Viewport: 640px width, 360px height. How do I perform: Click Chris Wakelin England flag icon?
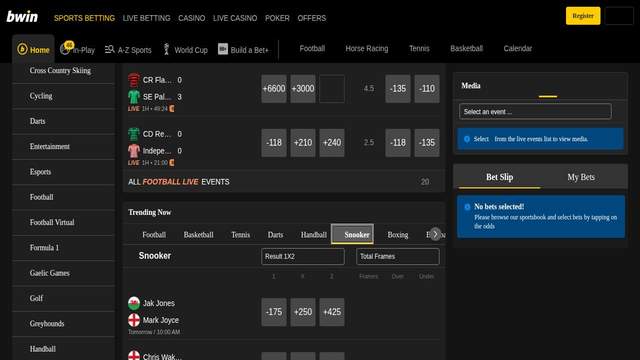coord(134,356)
